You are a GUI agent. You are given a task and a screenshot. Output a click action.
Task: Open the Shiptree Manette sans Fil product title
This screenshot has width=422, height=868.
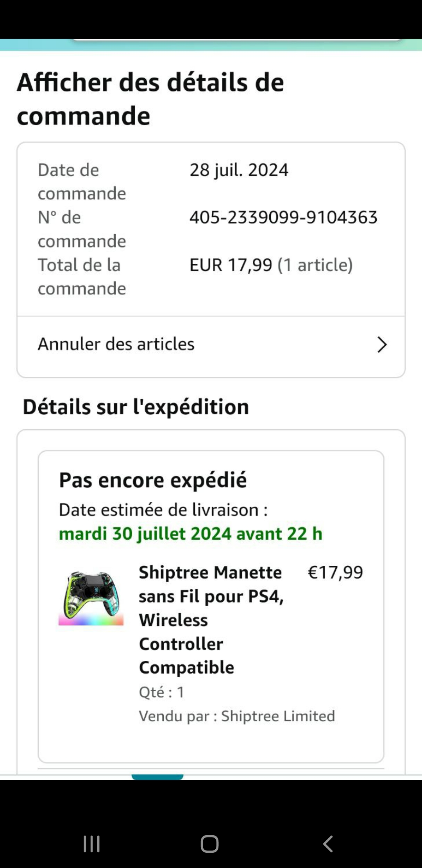tap(211, 619)
